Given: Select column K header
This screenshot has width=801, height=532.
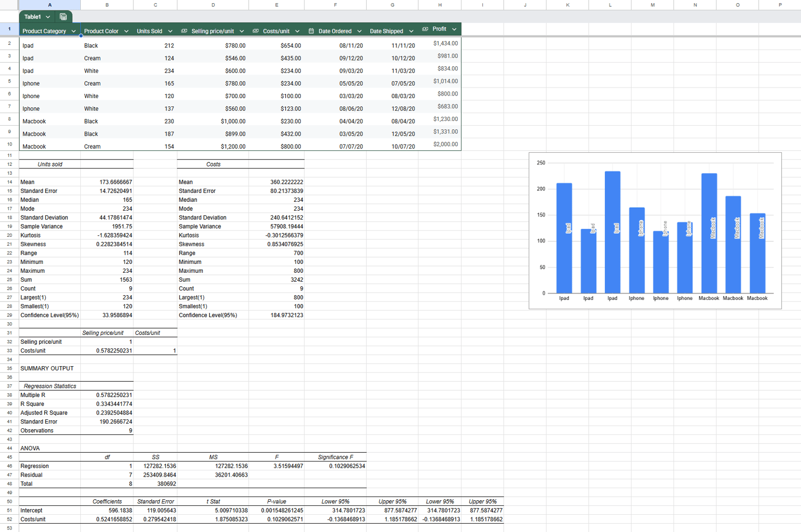Looking at the screenshot, I should pos(567,5).
